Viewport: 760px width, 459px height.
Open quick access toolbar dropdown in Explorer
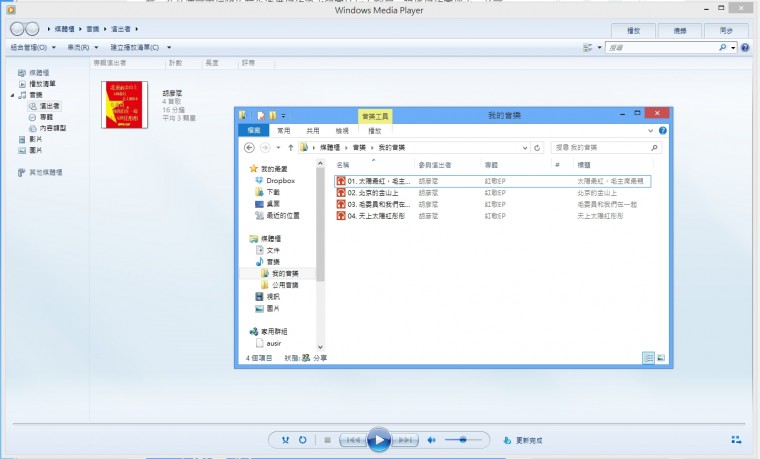click(284, 116)
